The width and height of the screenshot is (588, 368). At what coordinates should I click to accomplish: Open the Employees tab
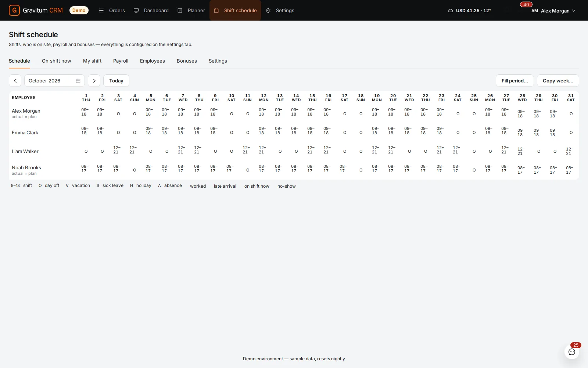pos(153,61)
